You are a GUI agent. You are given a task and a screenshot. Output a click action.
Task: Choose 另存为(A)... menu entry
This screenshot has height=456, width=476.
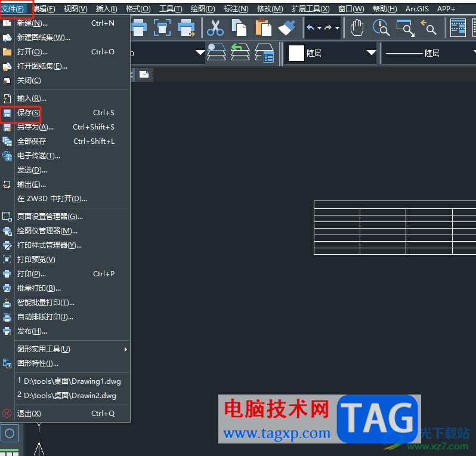coord(66,127)
